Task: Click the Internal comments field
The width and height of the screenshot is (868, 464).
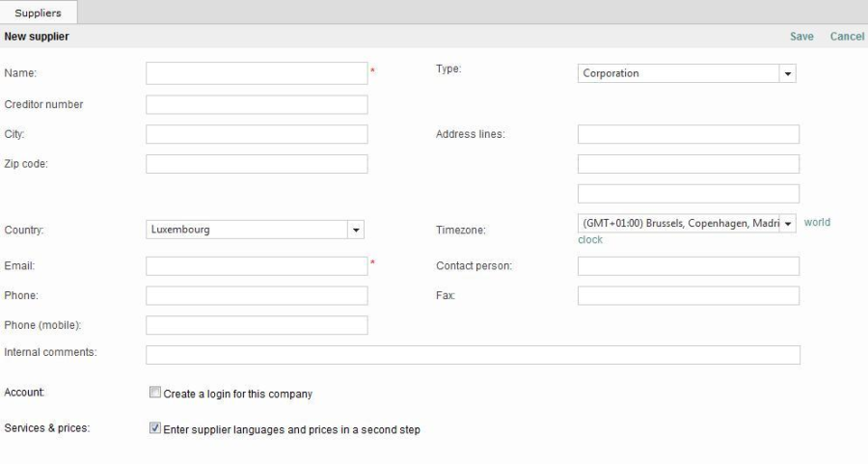Action: point(473,355)
